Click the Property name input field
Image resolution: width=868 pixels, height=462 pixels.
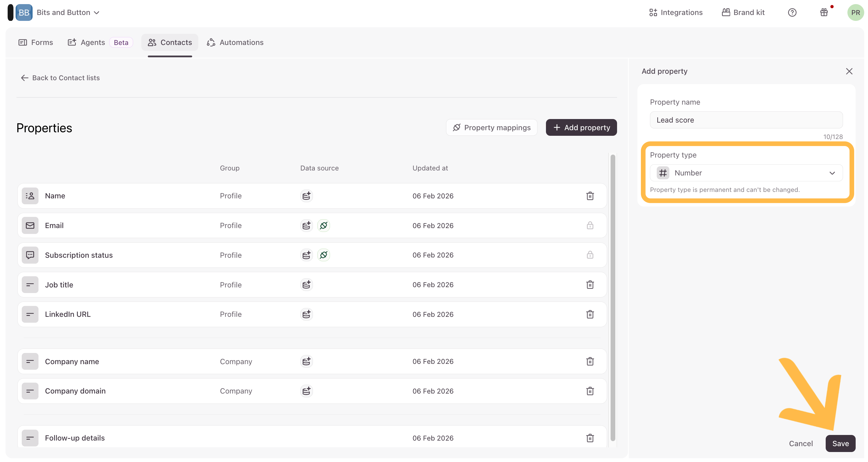(746, 120)
